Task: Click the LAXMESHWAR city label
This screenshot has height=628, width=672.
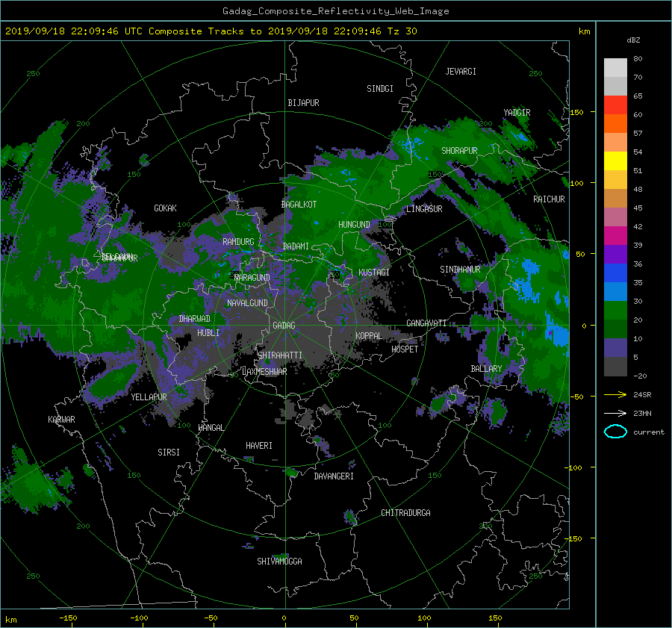Action: [x=264, y=372]
